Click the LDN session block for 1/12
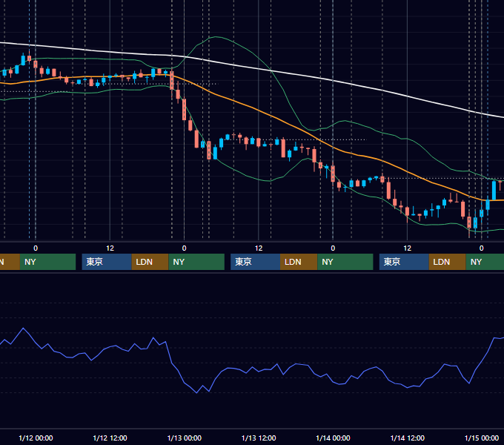 (x=150, y=262)
